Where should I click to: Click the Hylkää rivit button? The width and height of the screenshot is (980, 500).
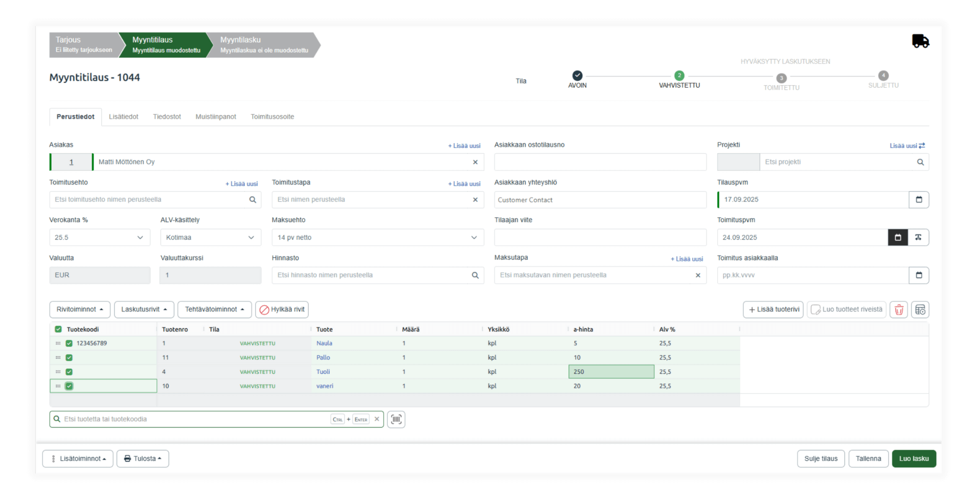(x=282, y=310)
